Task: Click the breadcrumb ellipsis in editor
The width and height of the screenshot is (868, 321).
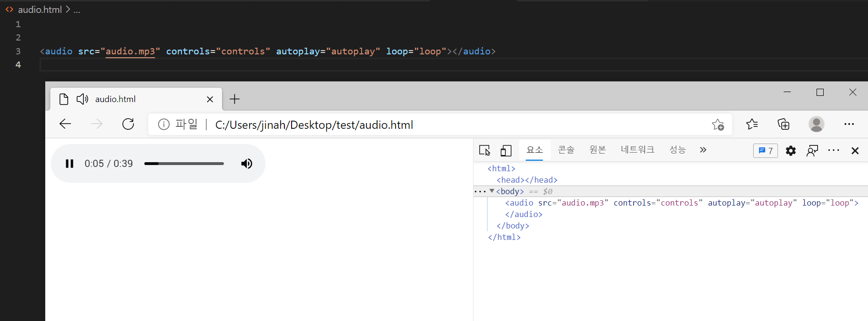Action: [x=77, y=10]
